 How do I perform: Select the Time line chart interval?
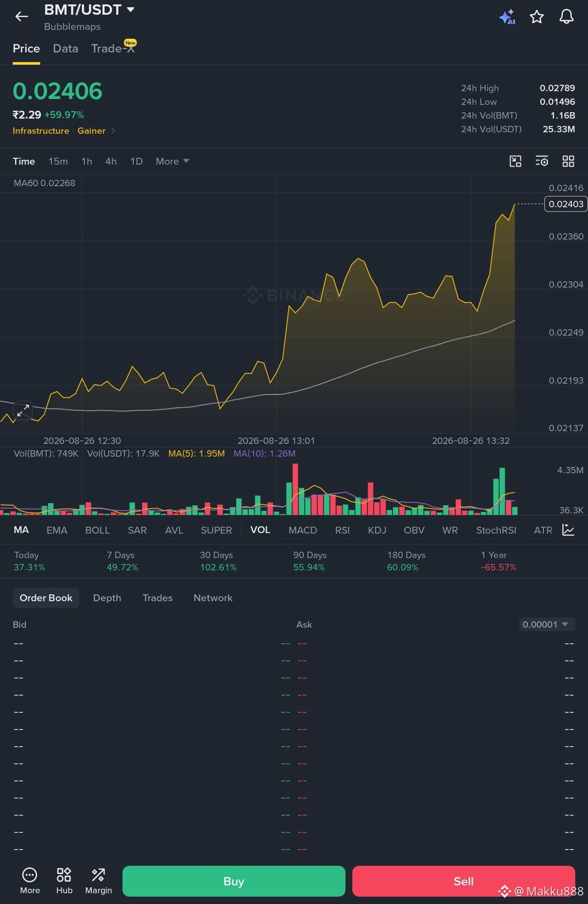click(x=24, y=161)
